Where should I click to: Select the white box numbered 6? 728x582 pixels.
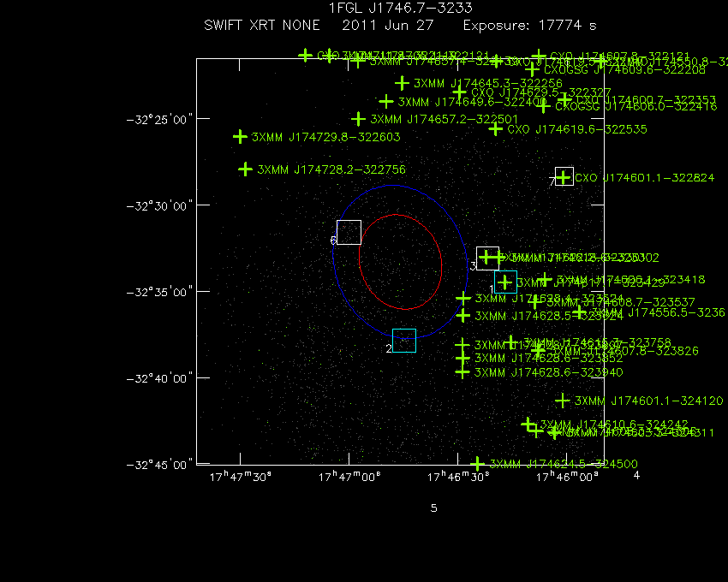[x=349, y=233]
